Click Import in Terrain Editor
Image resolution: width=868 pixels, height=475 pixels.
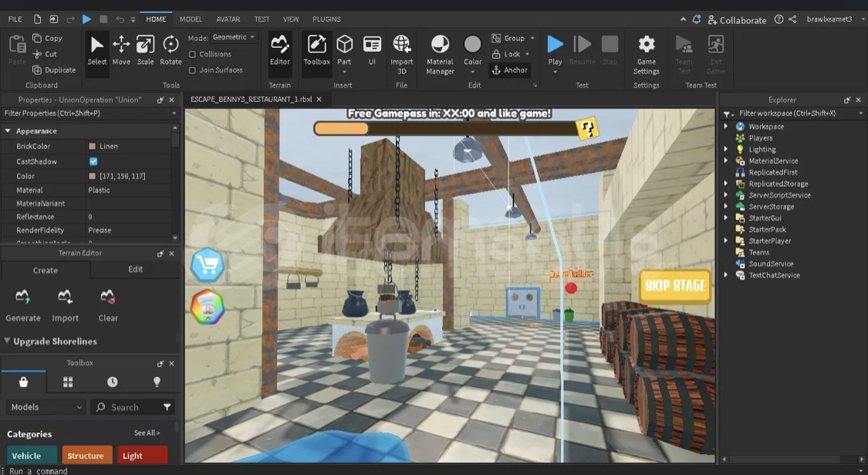66,305
